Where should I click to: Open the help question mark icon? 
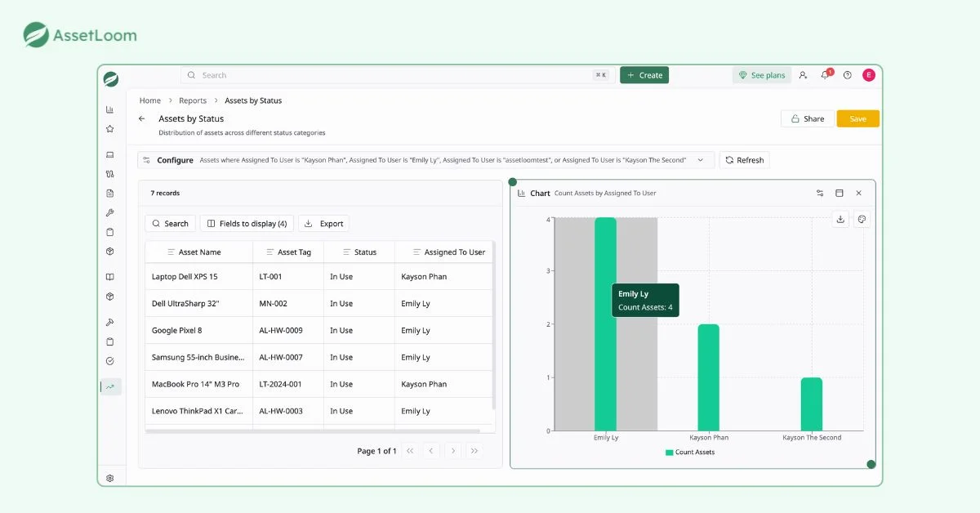pyautogui.click(x=848, y=75)
